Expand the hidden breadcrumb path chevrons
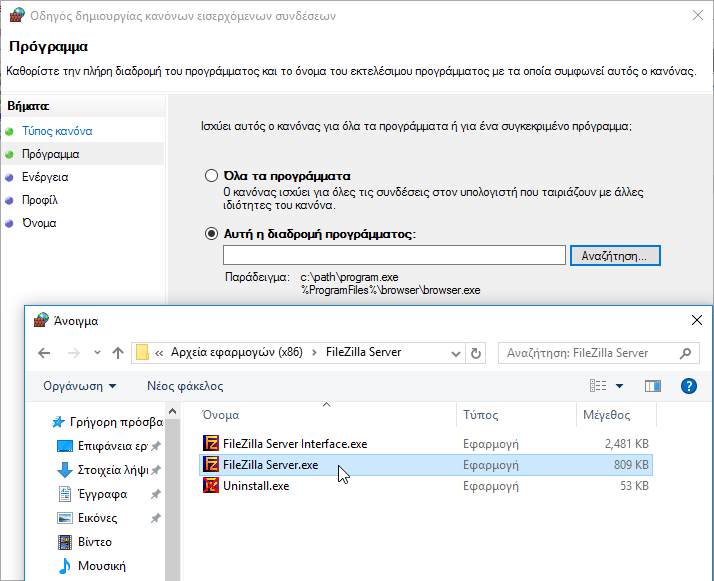Viewport: 714px width, 581px height. [159, 353]
